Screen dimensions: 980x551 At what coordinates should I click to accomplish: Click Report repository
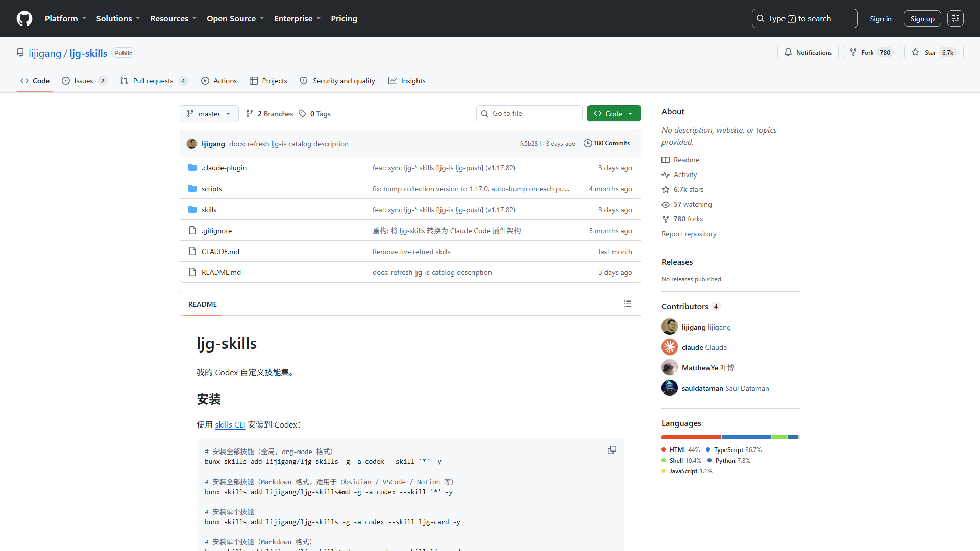pos(689,234)
